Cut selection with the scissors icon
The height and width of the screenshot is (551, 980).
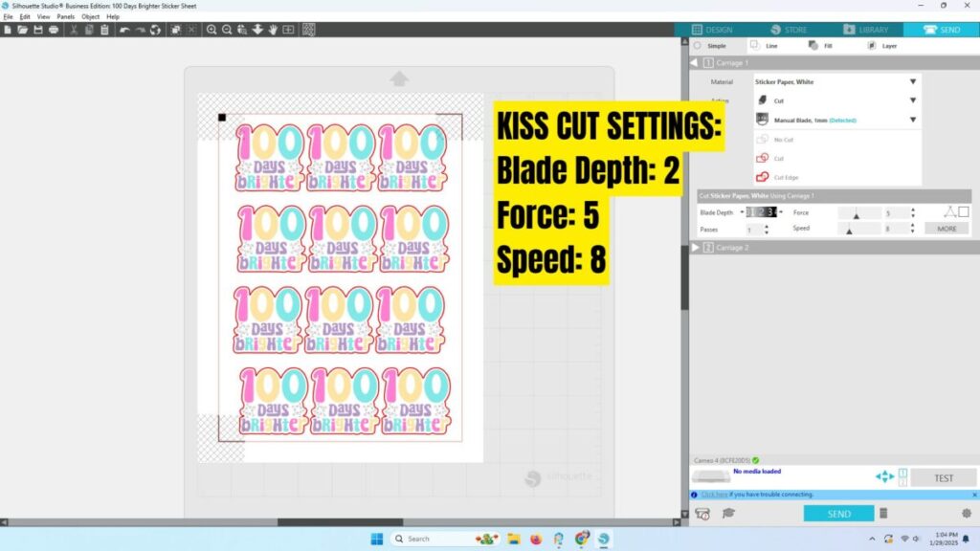74,30
